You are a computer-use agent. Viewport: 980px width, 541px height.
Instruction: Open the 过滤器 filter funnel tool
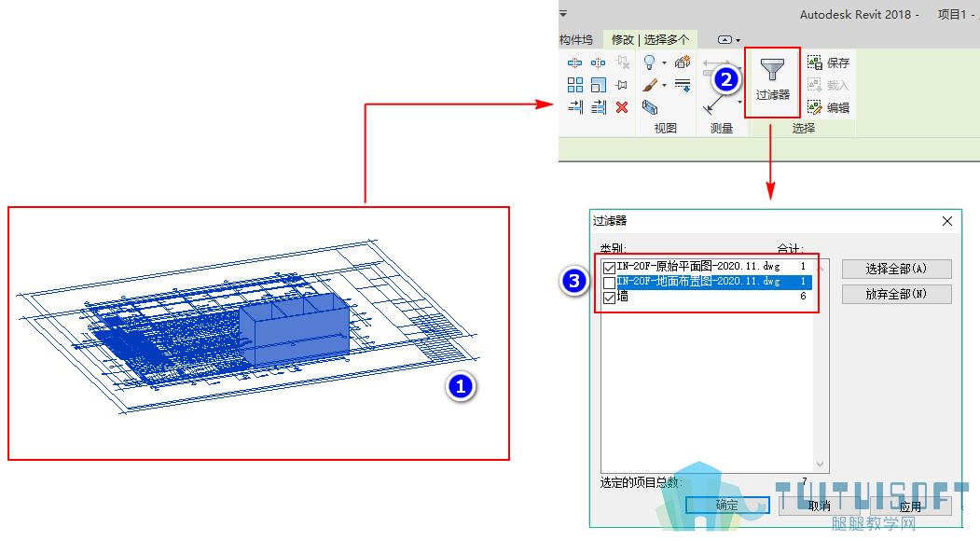coord(772,81)
